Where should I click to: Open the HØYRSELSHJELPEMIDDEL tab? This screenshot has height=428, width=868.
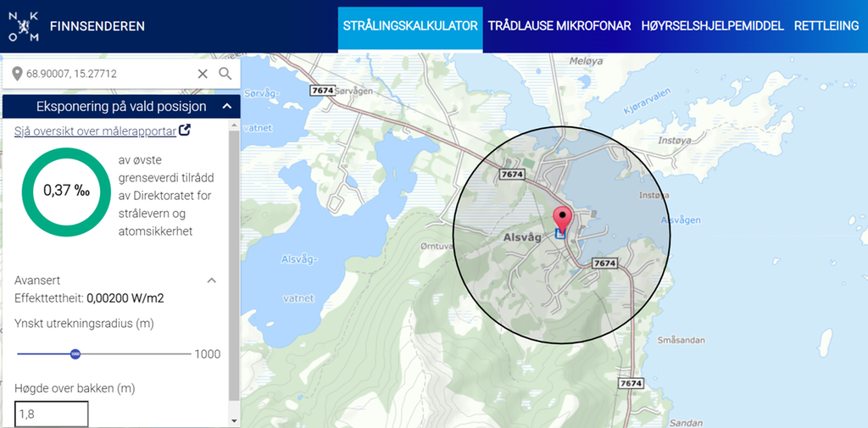(712, 26)
